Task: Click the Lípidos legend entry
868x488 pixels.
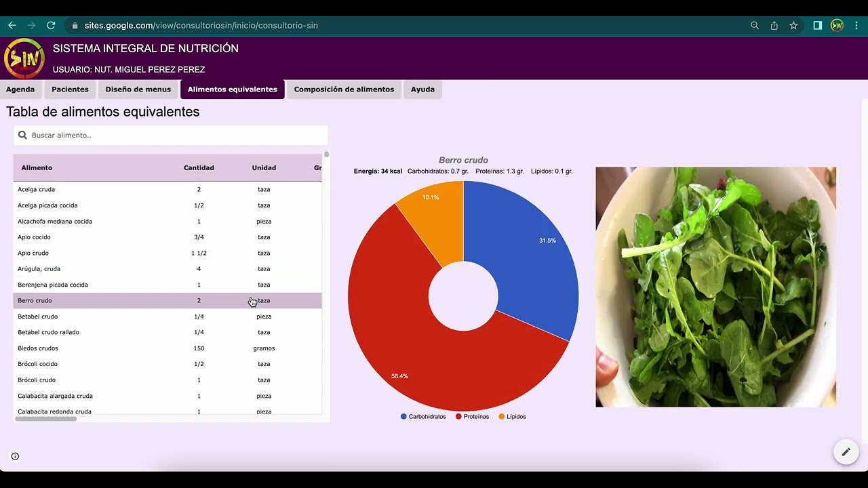Action: (512, 417)
